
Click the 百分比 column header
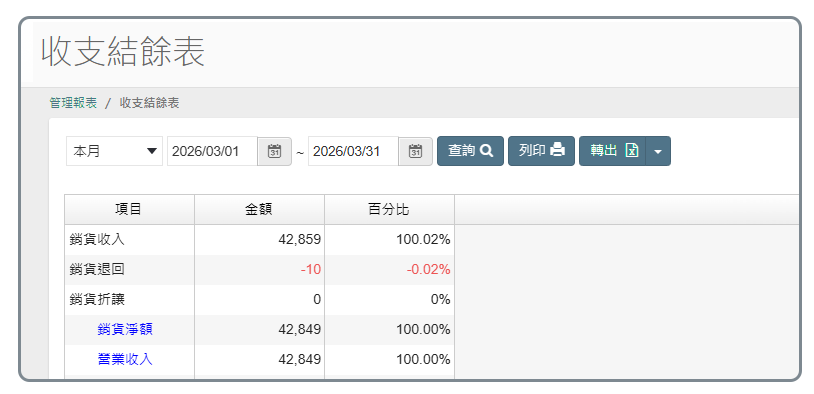click(x=389, y=210)
